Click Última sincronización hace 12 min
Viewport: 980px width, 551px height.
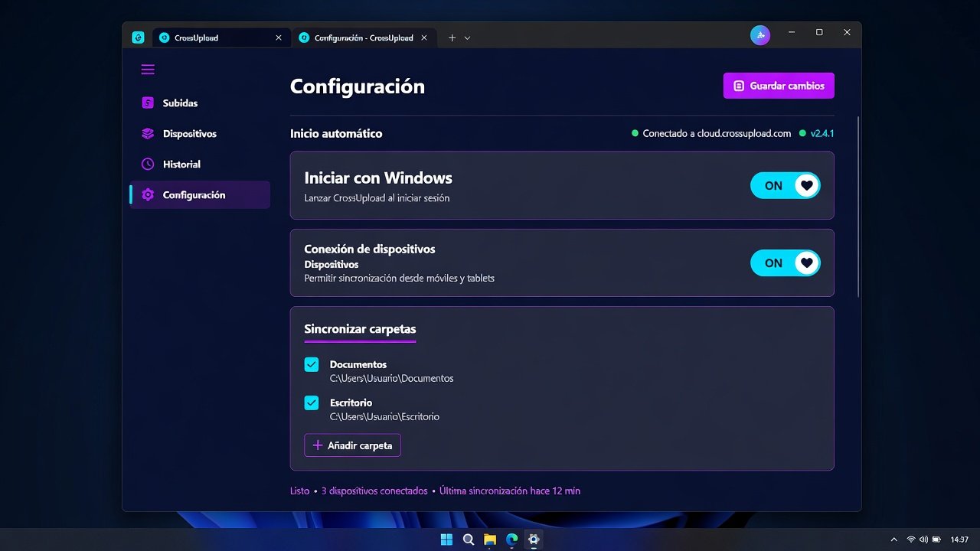(510, 491)
